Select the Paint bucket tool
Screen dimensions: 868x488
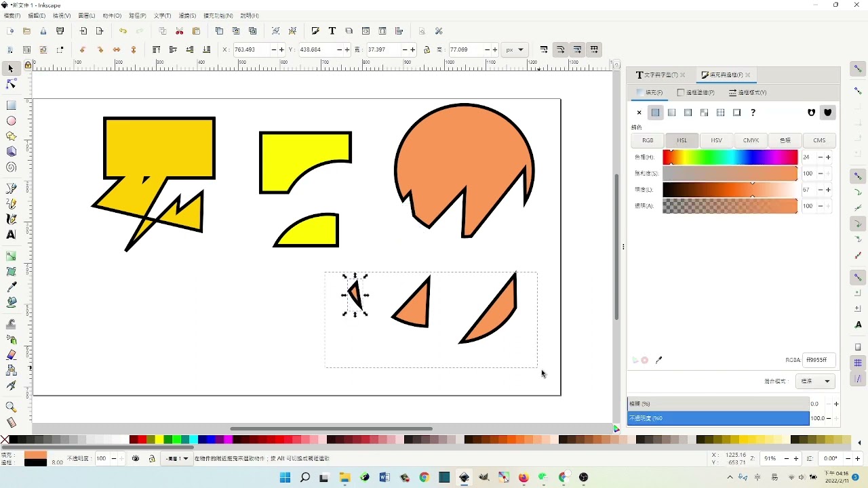point(11,303)
